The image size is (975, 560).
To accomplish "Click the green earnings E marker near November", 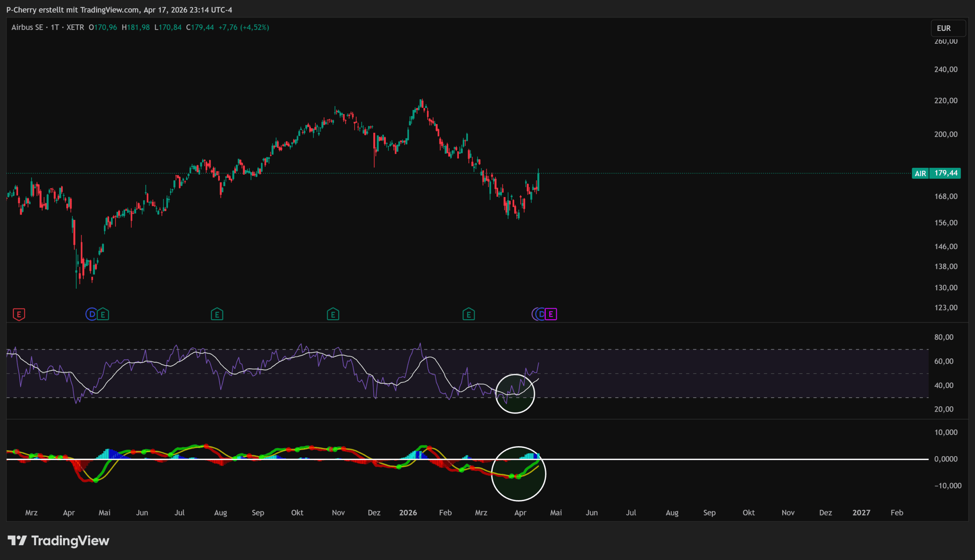I will (x=333, y=314).
